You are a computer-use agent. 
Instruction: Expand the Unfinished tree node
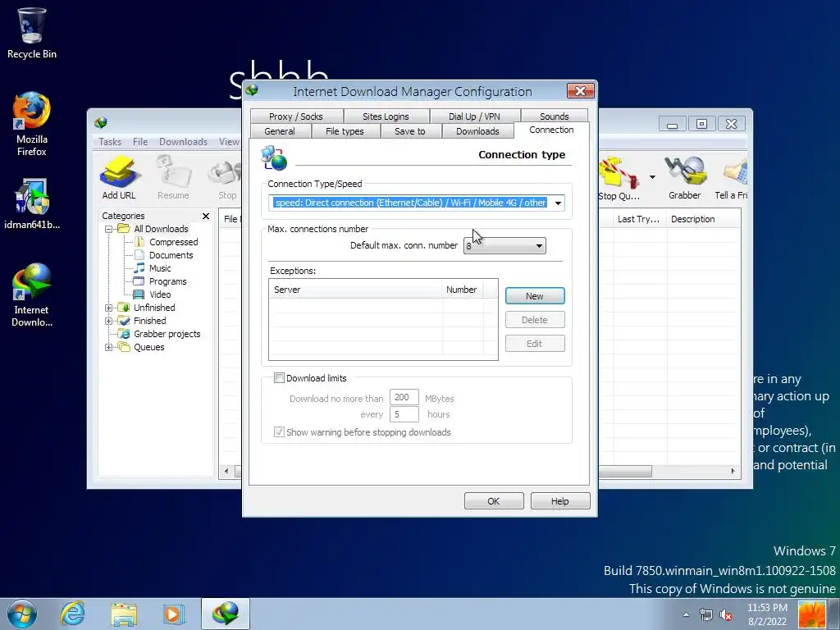pos(109,308)
